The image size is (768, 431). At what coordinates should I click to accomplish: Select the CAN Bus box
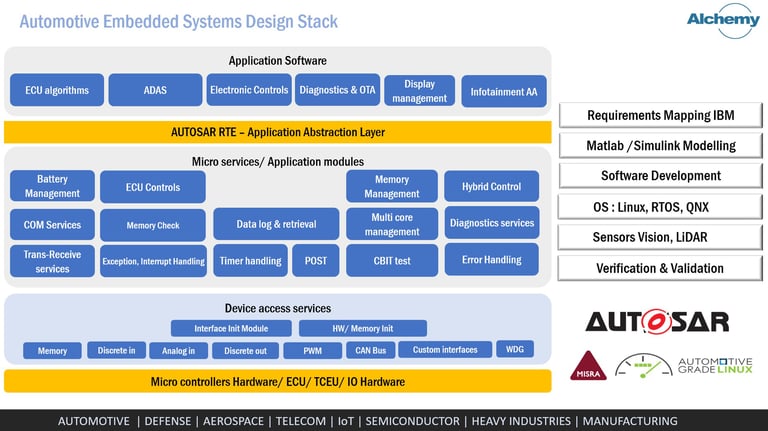371,350
